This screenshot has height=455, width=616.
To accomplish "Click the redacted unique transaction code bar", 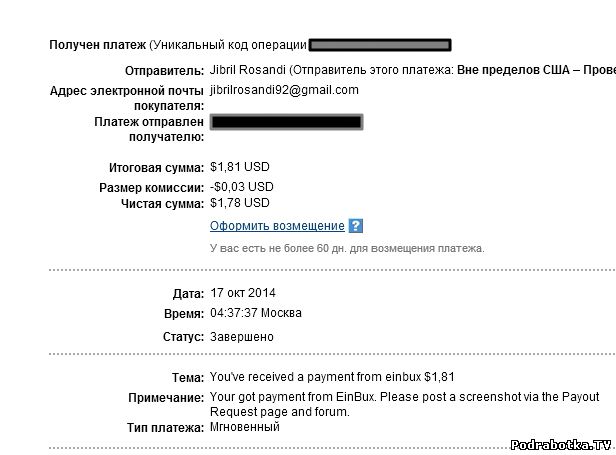I will 380,45.
